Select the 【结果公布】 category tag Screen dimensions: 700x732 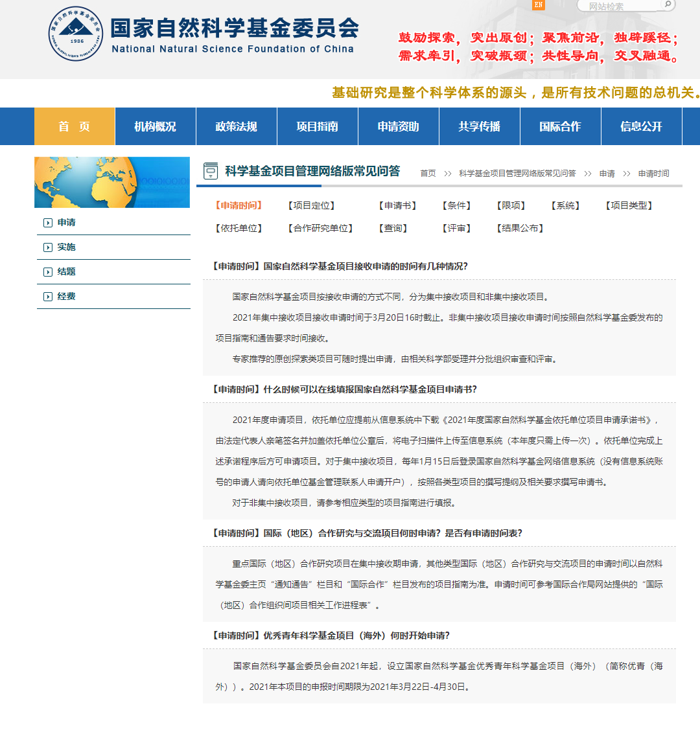tap(520, 228)
